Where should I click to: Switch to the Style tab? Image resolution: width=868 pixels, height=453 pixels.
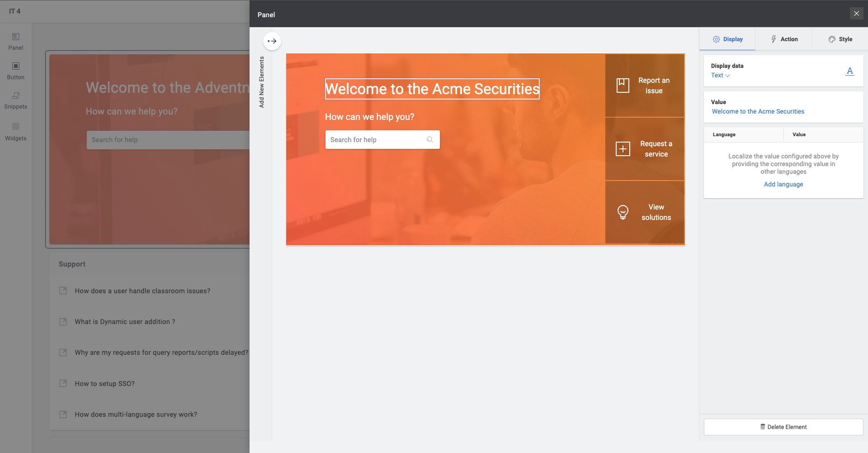tap(840, 39)
